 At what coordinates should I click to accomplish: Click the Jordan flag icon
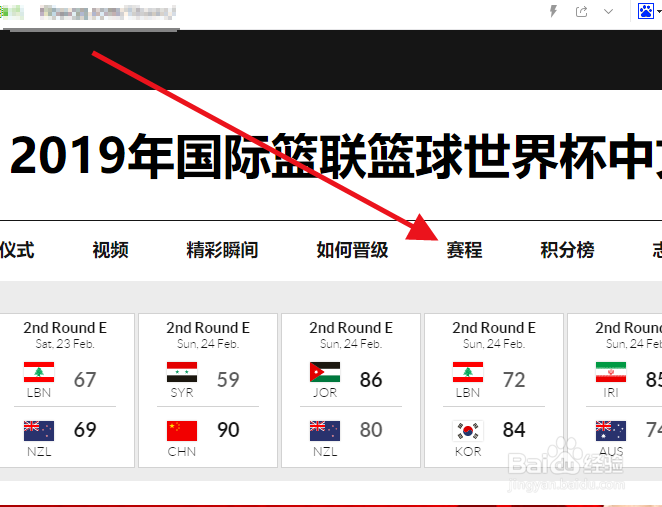[x=325, y=372]
